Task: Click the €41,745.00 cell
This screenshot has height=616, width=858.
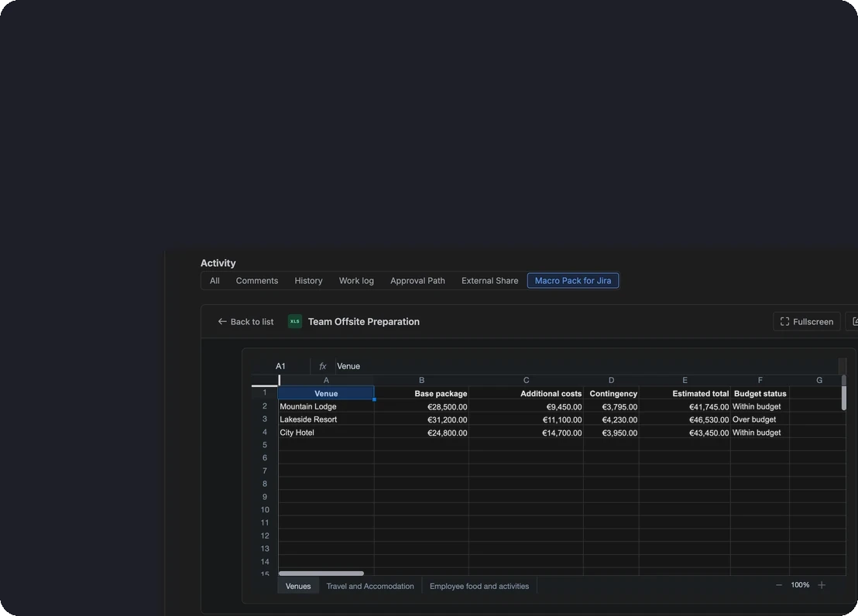Action: pyautogui.click(x=685, y=406)
